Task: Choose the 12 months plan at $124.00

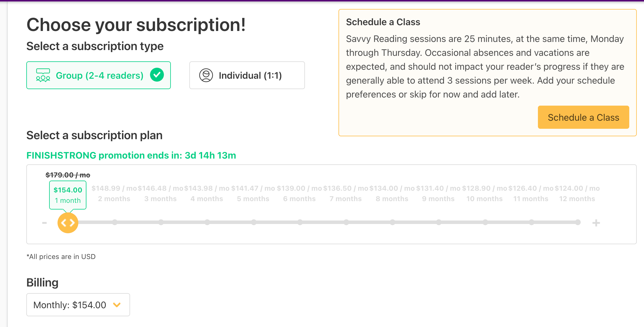Action: tap(577, 194)
